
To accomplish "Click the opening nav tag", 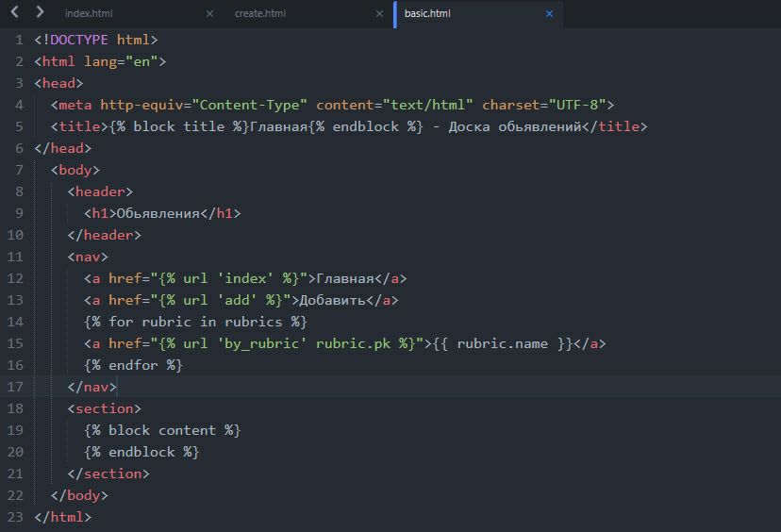I will [88, 257].
